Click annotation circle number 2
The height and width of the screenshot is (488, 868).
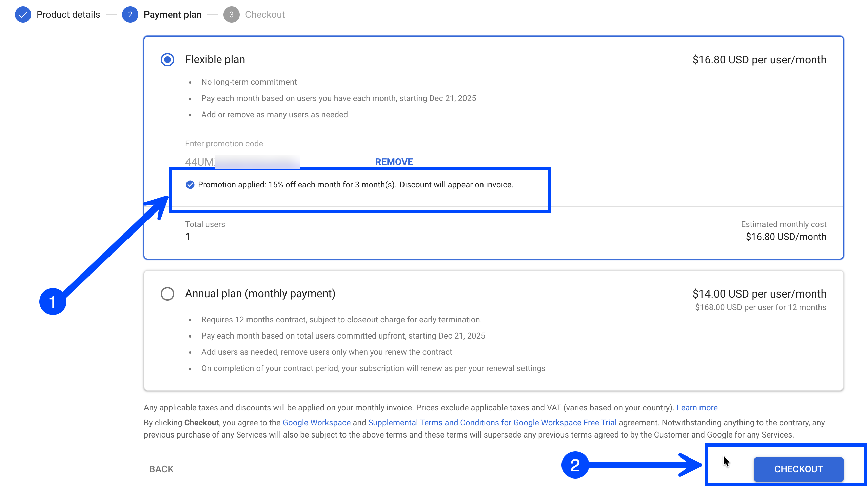pos(575,465)
